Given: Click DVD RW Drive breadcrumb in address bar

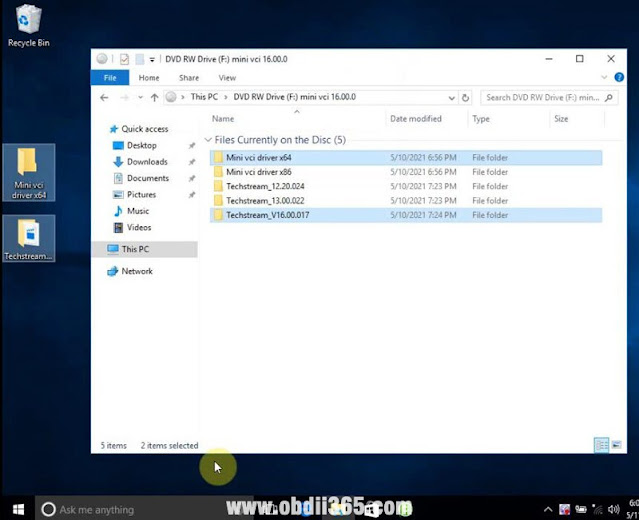Looking at the screenshot, I should (x=295, y=97).
